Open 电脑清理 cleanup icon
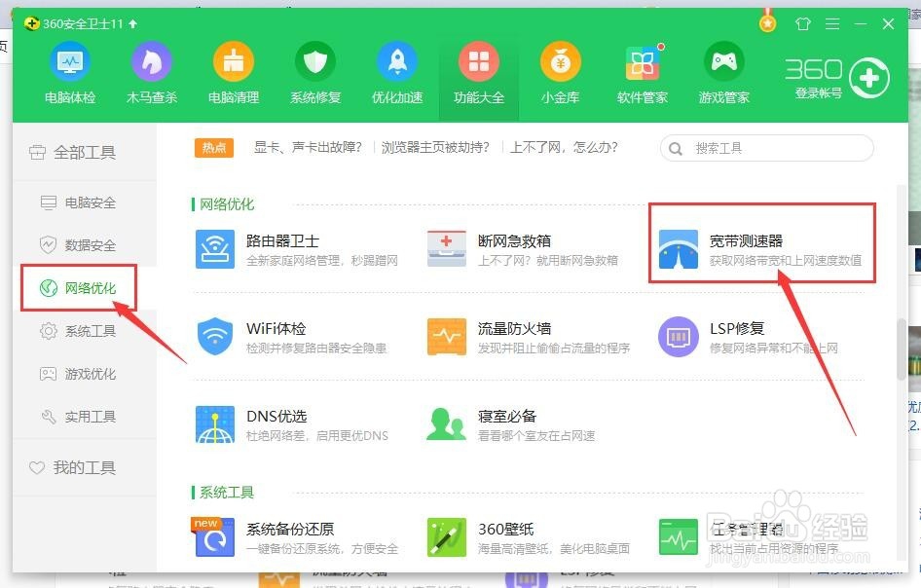 (x=234, y=61)
